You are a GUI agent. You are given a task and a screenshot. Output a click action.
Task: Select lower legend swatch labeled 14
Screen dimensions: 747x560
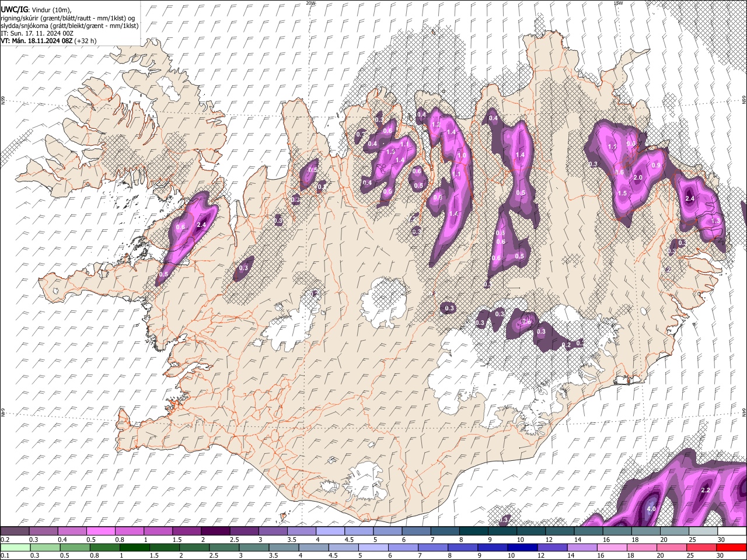pos(582,547)
